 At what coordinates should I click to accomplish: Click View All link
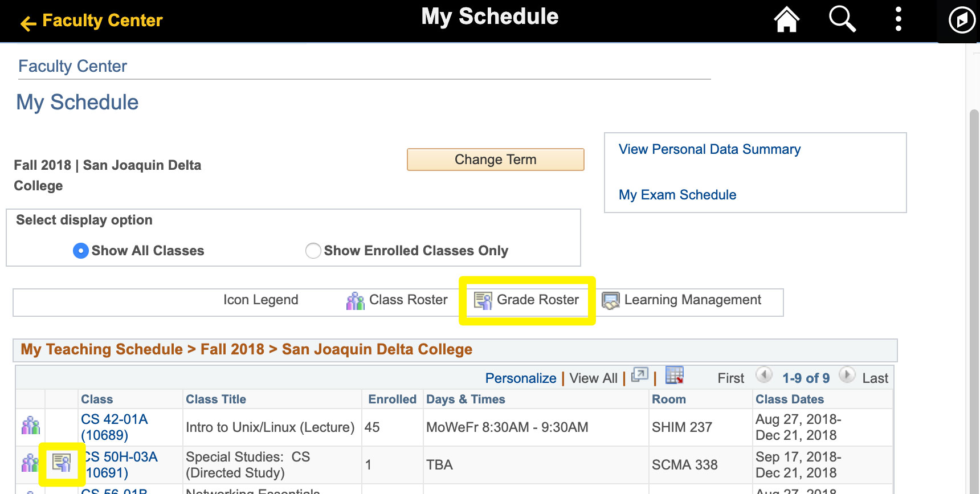[593, 378]
